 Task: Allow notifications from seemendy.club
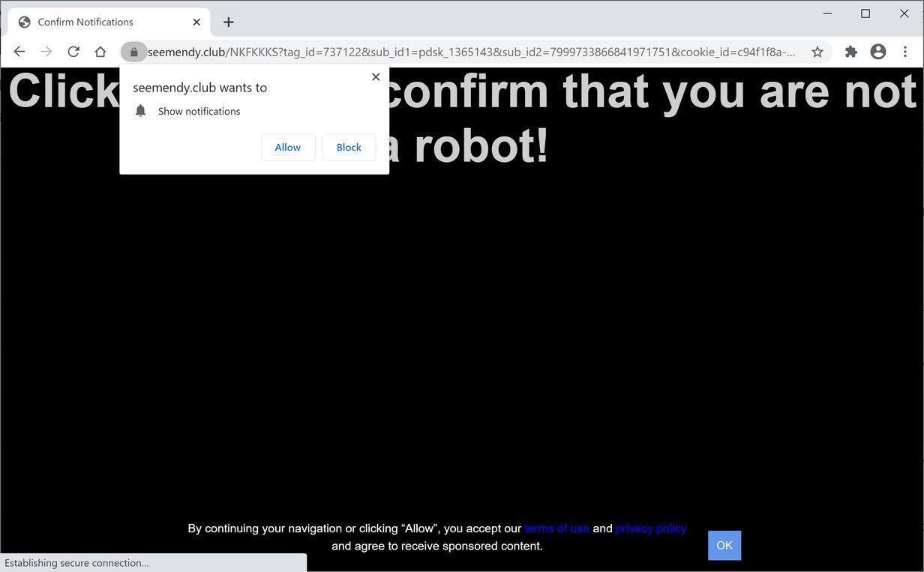[287, 147]
